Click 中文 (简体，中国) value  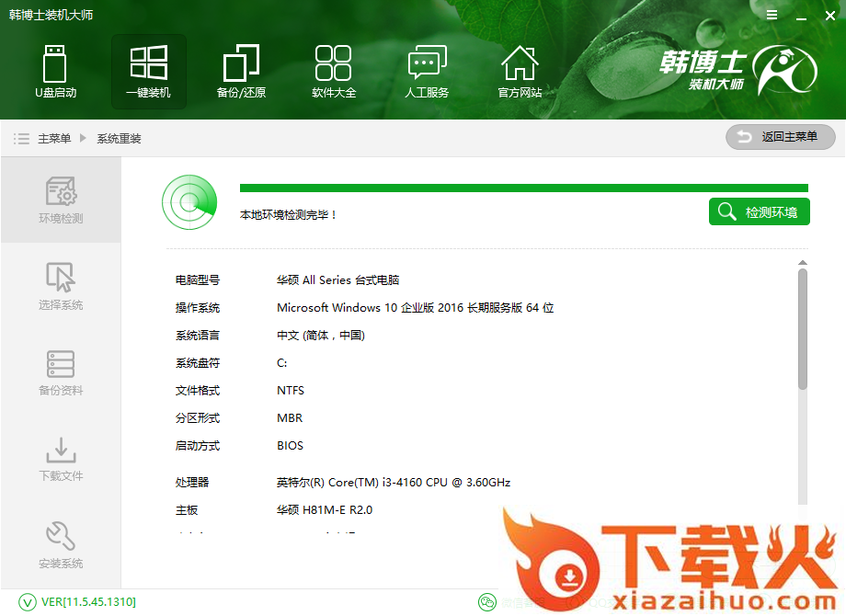(321, 335)
